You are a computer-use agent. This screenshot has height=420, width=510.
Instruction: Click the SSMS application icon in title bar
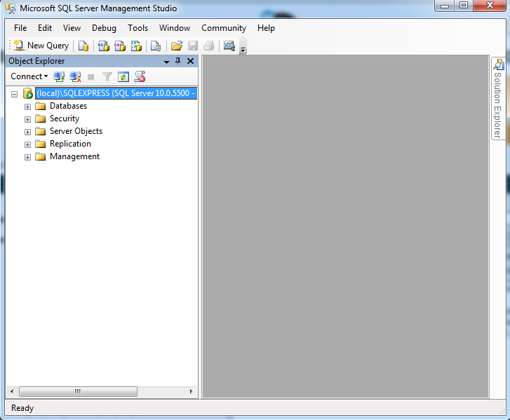[x=11, y=8]
